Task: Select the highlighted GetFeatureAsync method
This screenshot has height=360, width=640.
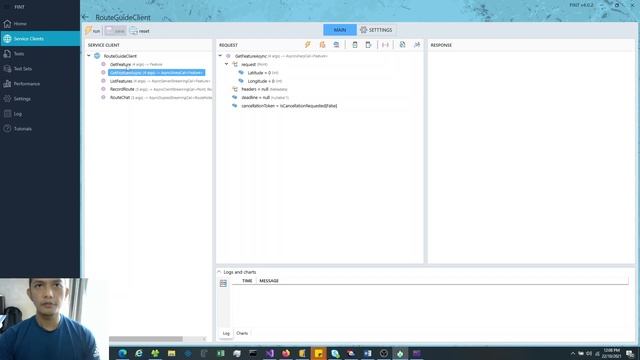Action: (157, 73)
